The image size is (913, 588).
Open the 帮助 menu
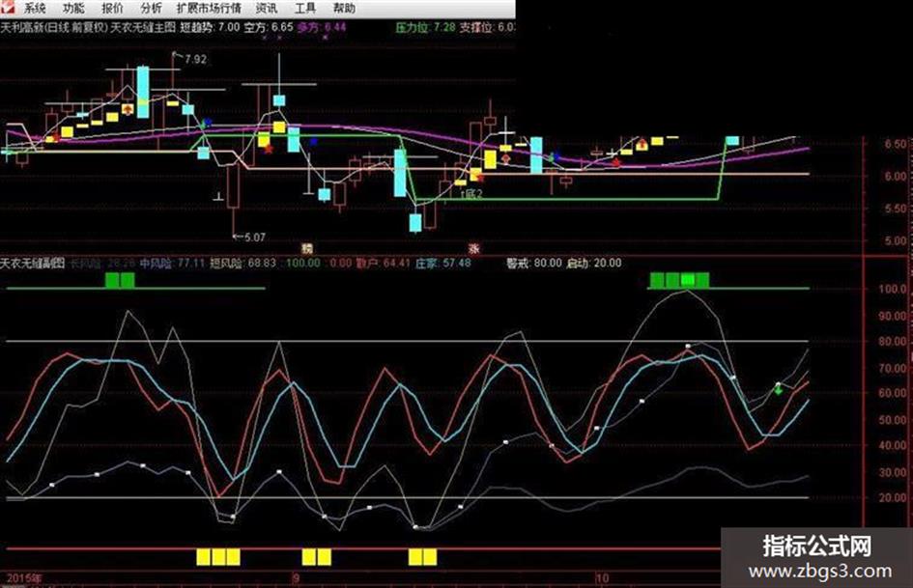344,8
